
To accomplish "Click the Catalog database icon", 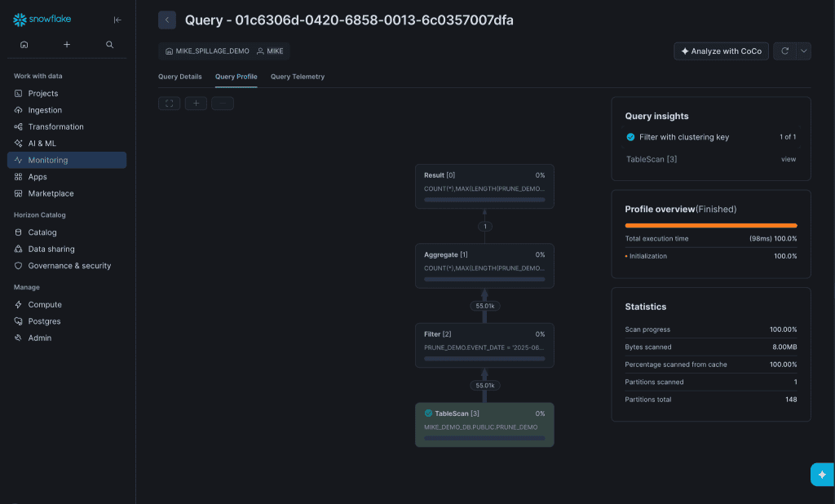I will click(x=18, y=232).
